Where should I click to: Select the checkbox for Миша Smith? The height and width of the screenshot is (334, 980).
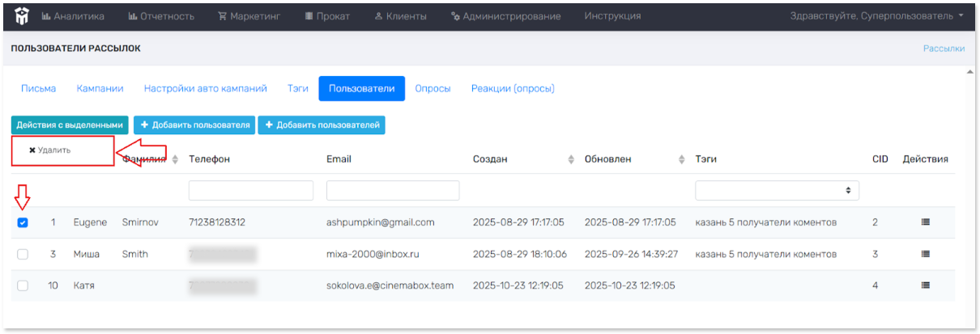(23, 254)
